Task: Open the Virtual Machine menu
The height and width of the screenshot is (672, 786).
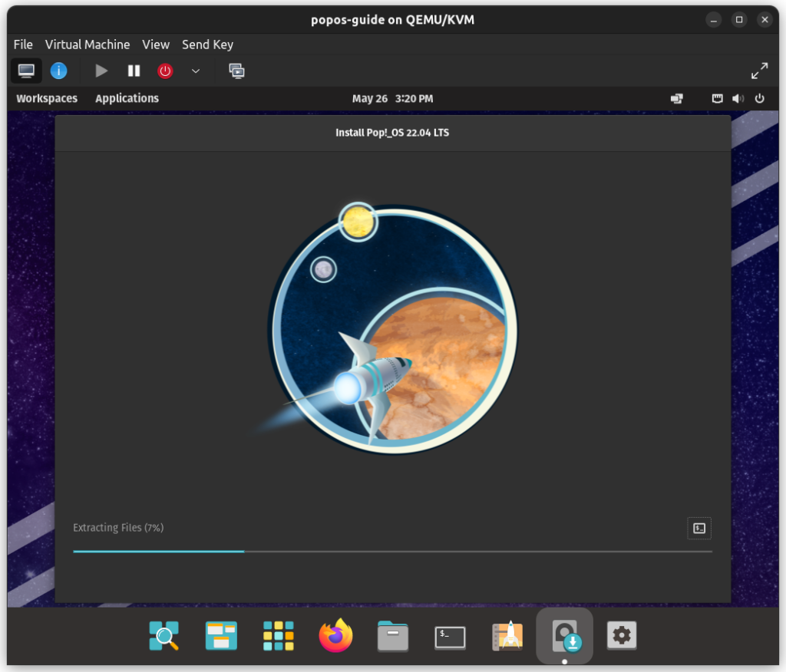Action: [88, 44]
